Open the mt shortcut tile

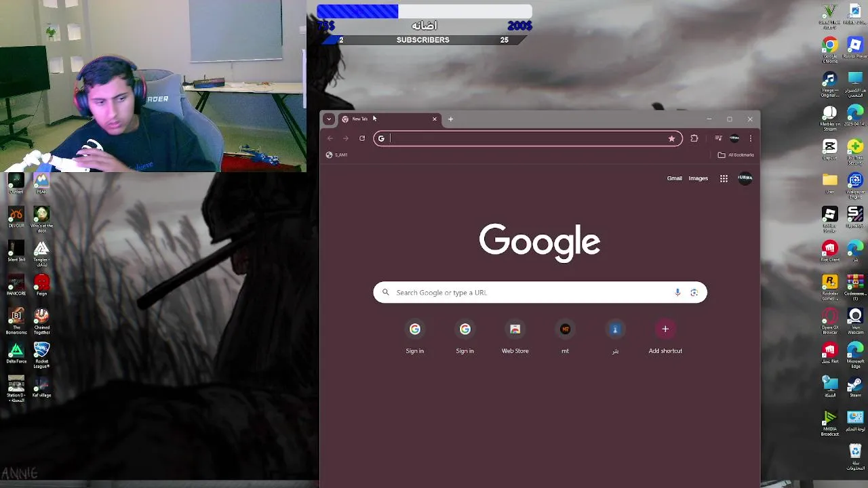click(x=565, y=337)
